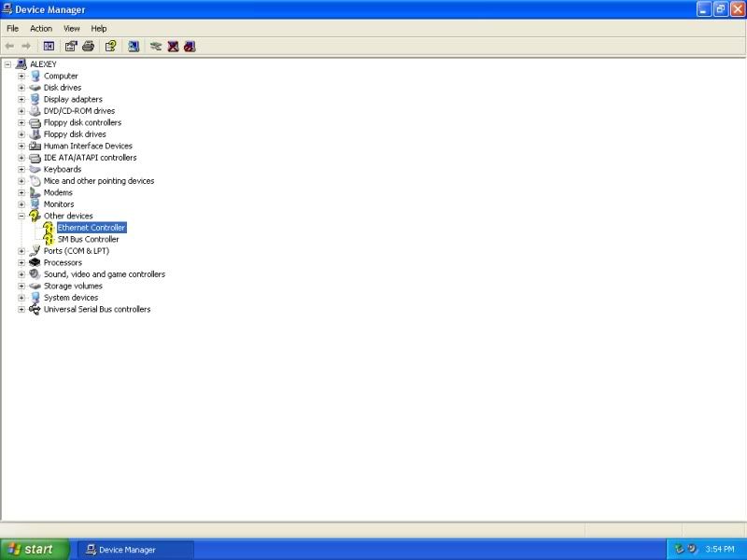Collapse the Other devices node

[21, 216]
